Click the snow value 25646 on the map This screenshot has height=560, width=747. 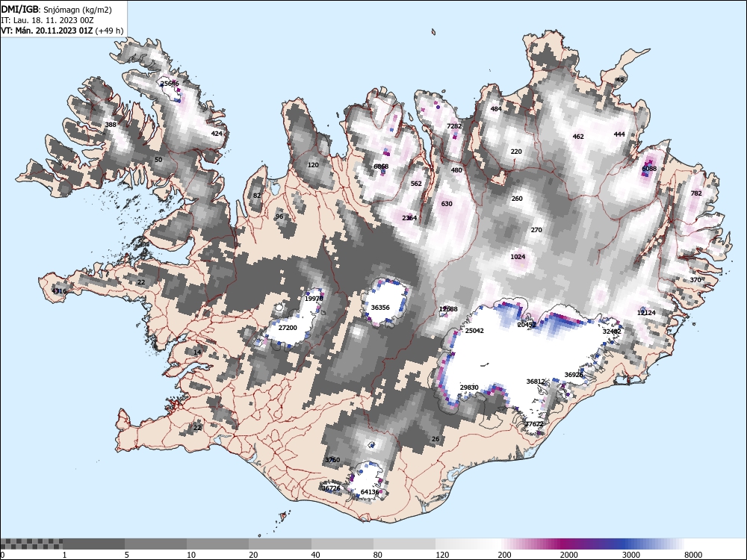(170, 84)
